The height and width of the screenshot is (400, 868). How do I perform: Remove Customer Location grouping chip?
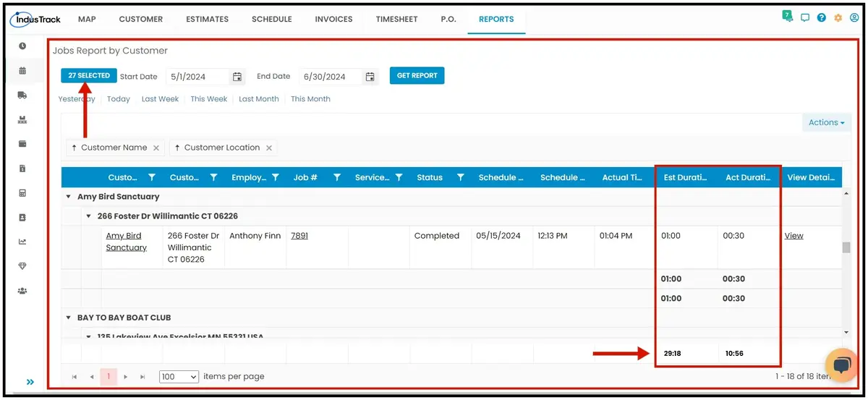[269, 148]
